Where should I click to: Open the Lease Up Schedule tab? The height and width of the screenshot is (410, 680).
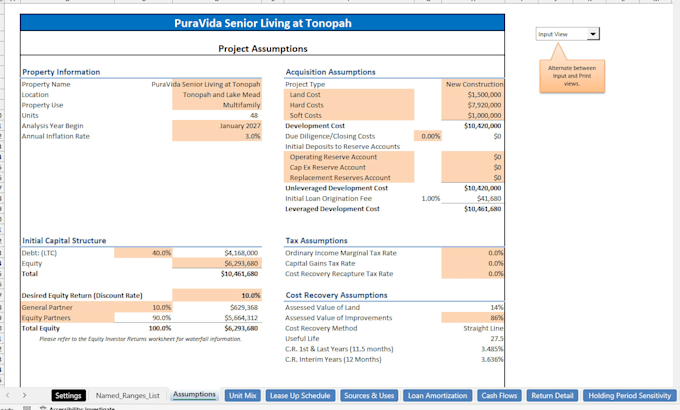300,395
